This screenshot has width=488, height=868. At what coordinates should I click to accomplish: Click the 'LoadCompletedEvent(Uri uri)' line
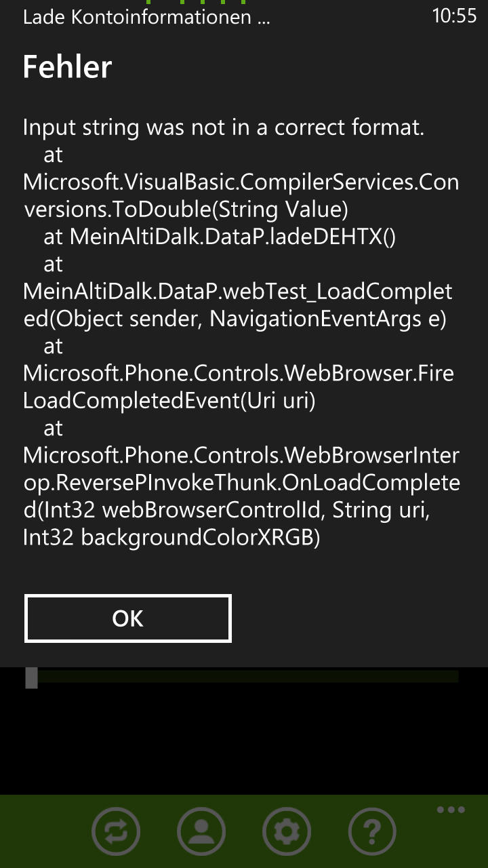169,401
